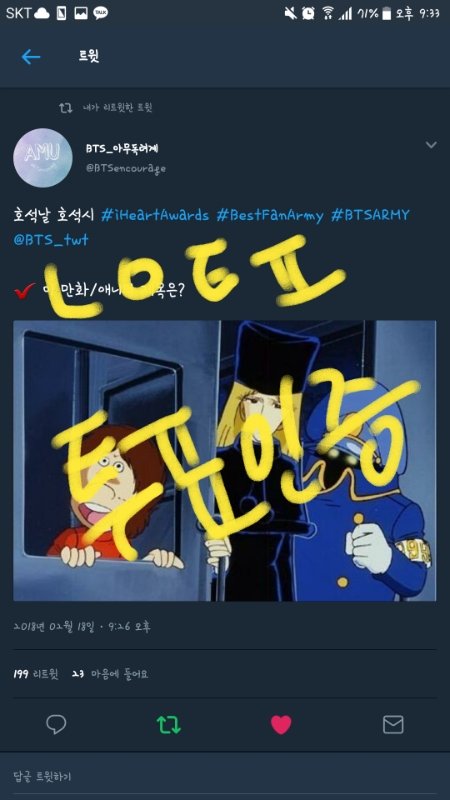Open the @BTSencourage handle

[x=126, y=168]
